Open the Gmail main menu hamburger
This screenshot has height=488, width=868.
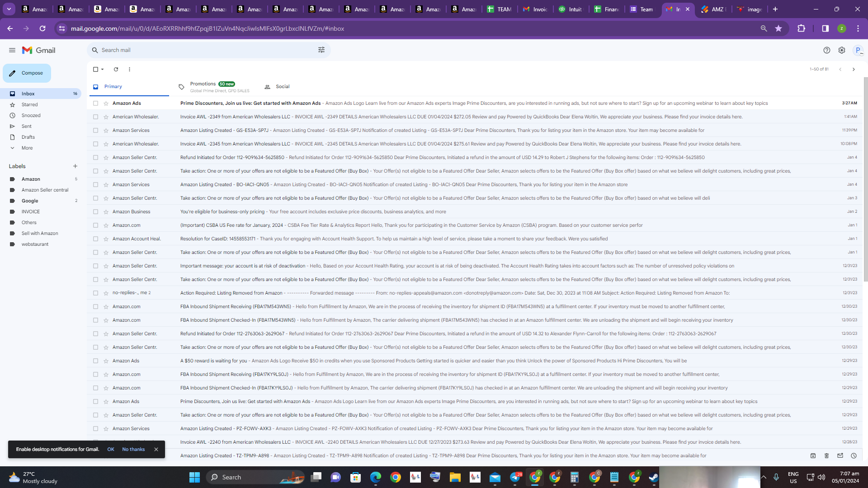(x=12, y=50)
